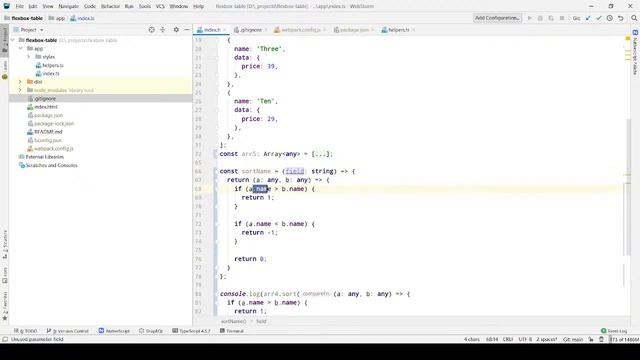
Task: Hide the Project panel with minus icon
Action: click(187, 30)
